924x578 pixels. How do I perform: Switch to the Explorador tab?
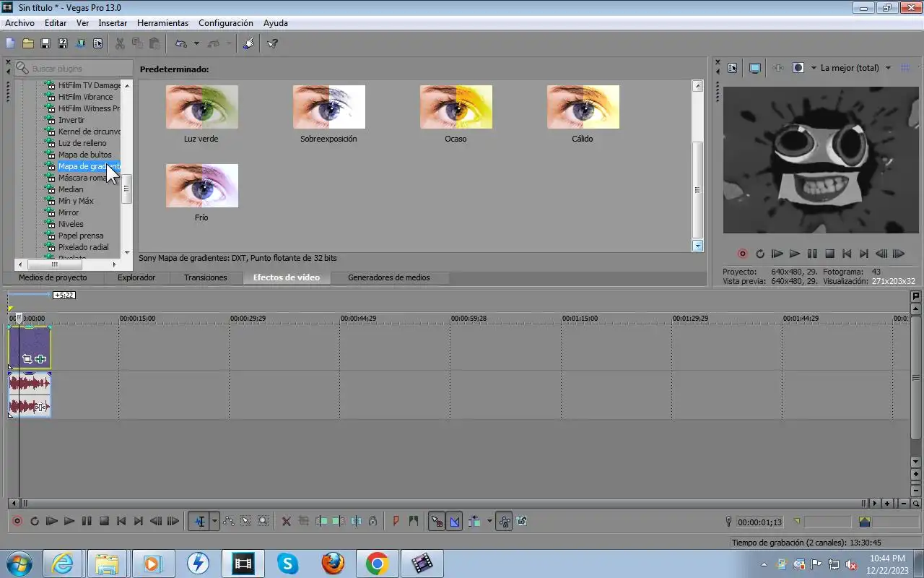point(136,277)
